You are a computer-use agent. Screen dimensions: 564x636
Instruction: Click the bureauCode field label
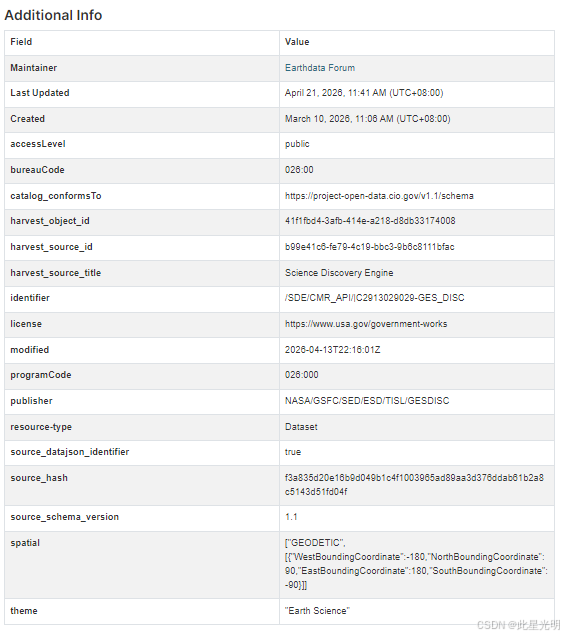click(37, 170)
